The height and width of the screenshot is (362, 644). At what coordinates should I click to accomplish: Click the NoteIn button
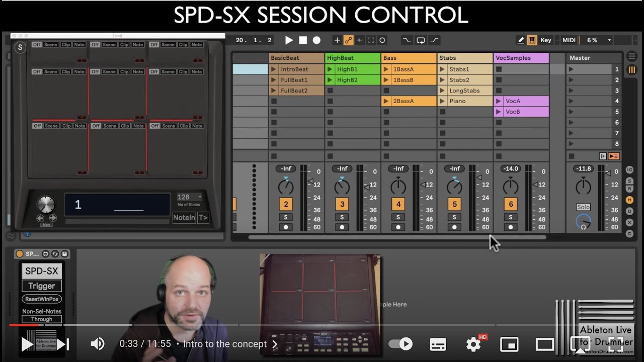(184, 218)
